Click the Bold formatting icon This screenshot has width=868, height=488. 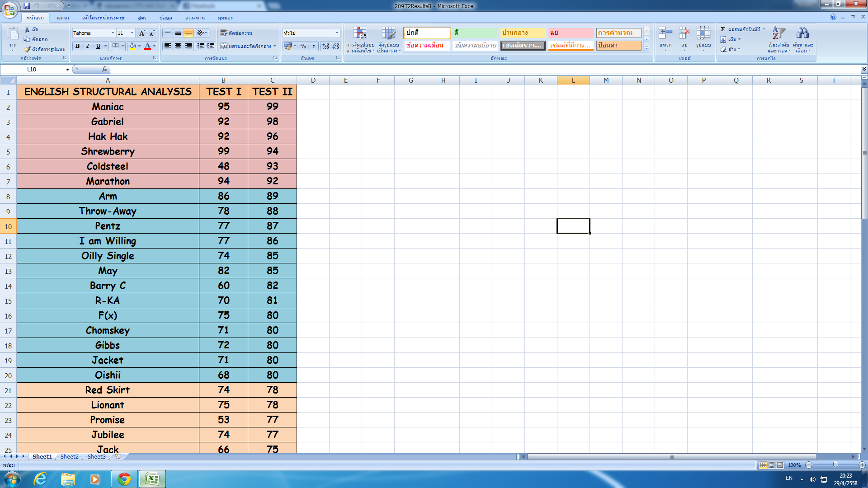[78, 46]
